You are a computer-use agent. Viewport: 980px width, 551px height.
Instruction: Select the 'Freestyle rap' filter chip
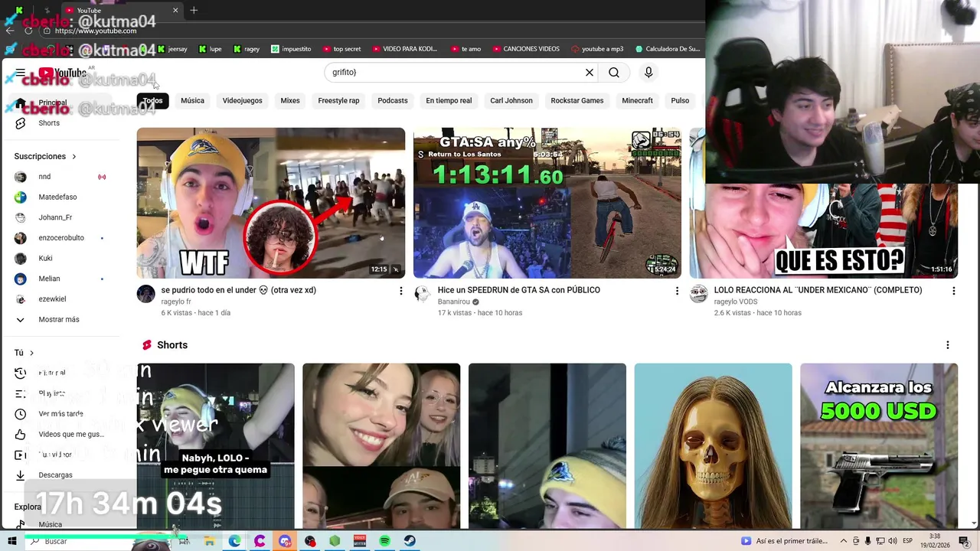tap(338, 101)
